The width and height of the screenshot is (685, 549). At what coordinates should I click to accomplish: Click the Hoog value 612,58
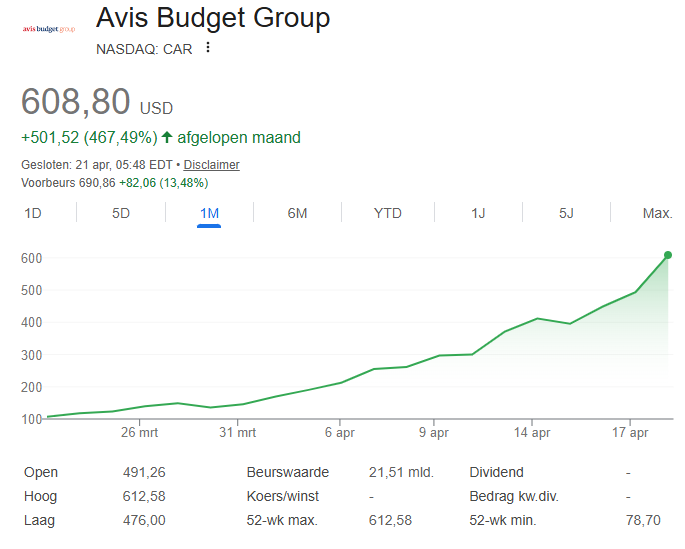[x=144, y=496]
